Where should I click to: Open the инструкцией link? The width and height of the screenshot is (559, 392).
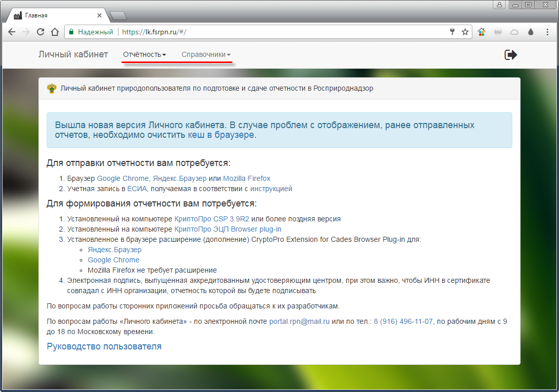tap(271, 189)
